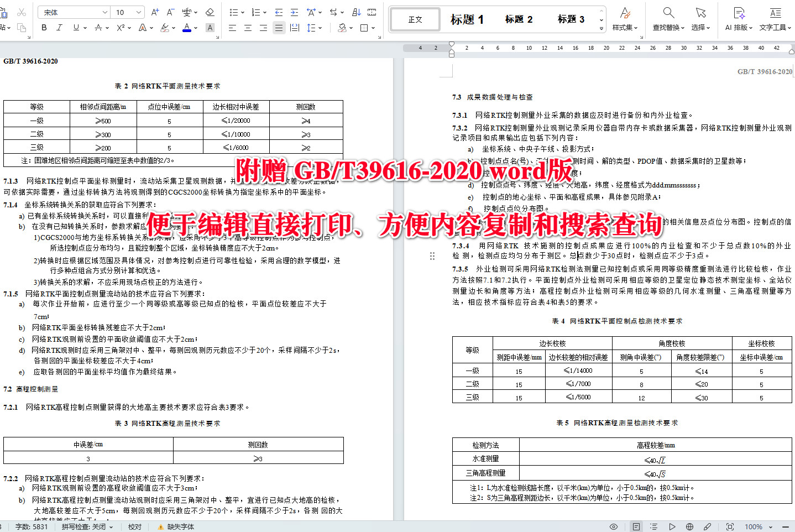Click 校对 proofreading in status bar

click(x=135, y=526)
